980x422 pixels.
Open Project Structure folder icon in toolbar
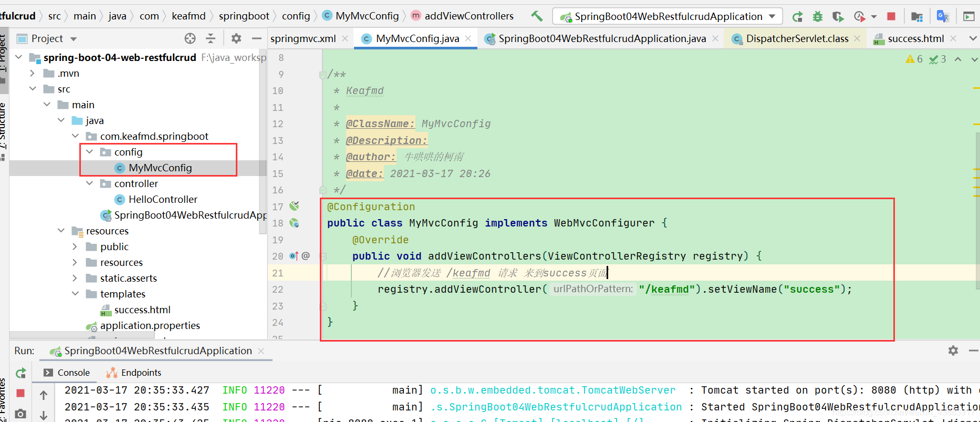coord(917,16)
